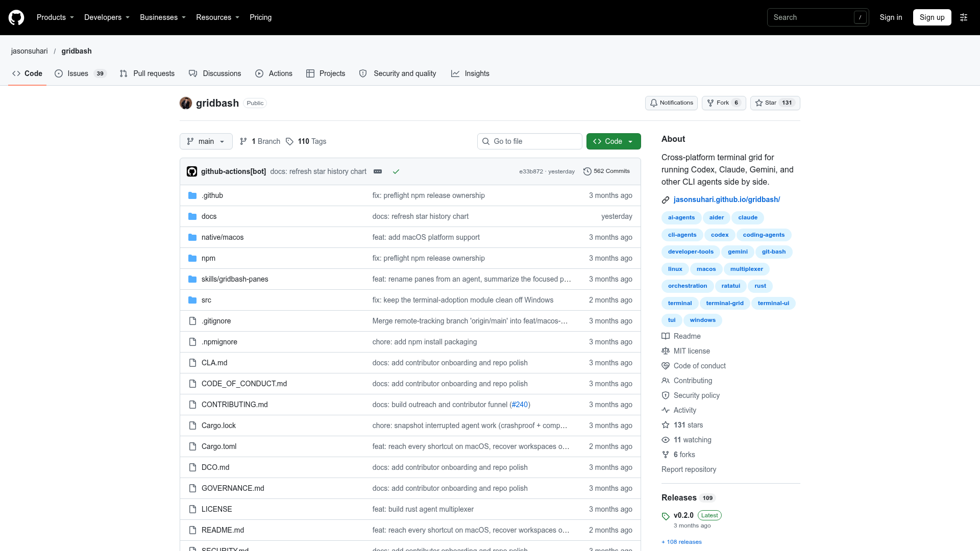Fork the gridbash repository

pos(724,103)
